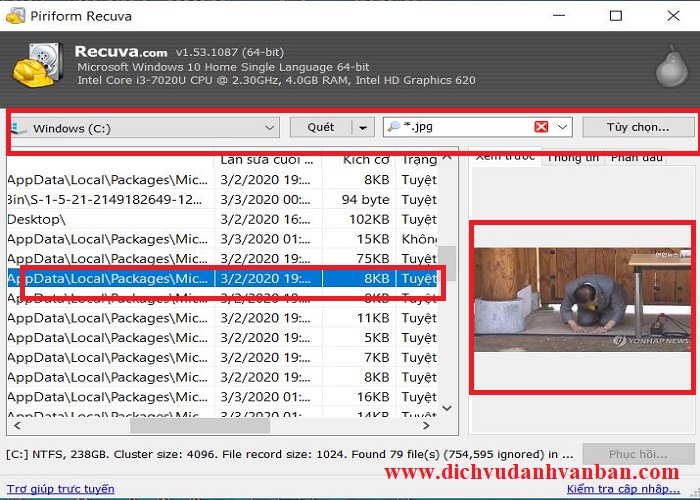This screenshot has width=700, height=500.
Task: Select the row sized 94 byte
Action: (x=222, y=200)
